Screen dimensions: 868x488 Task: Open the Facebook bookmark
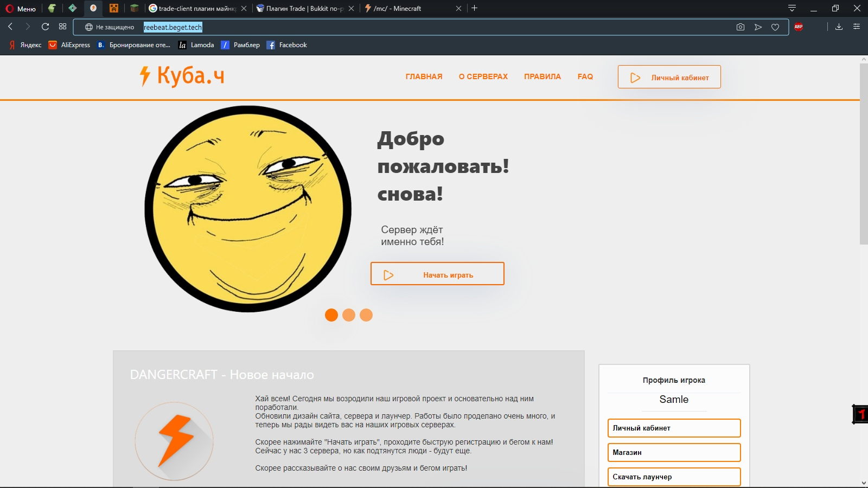[287, 45]
